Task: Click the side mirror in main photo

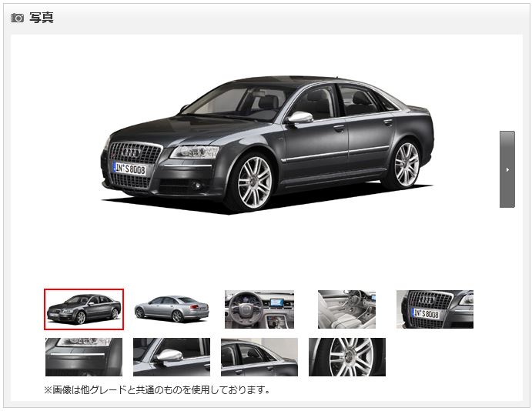Action: click(x=299, y=118)
